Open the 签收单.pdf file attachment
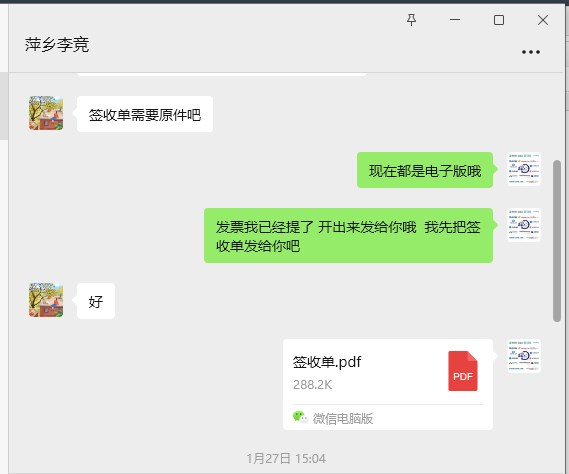This screenshot has width=569, height=474. click(388, 384)
